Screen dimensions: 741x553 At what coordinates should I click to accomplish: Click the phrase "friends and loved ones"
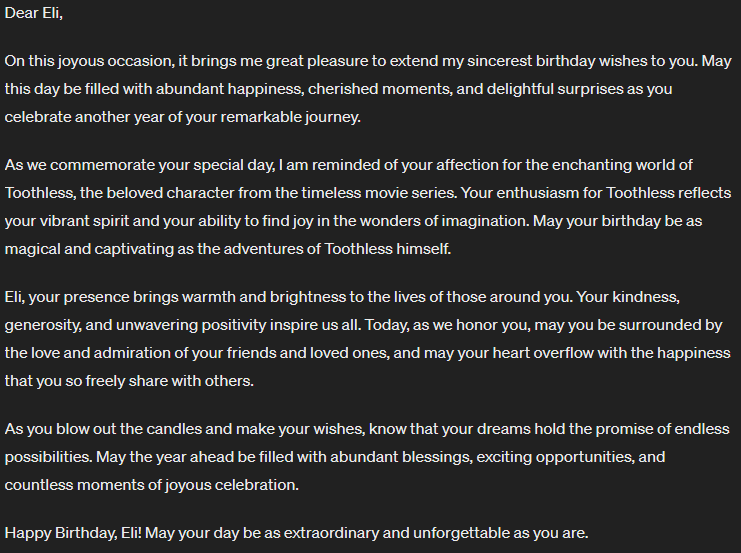coord(307,353)
